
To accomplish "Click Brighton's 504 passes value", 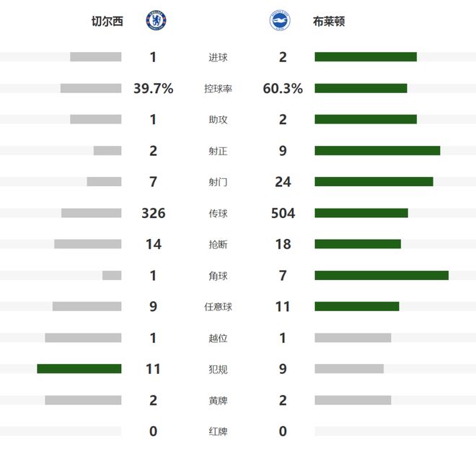I will click(x=283, y=213).
